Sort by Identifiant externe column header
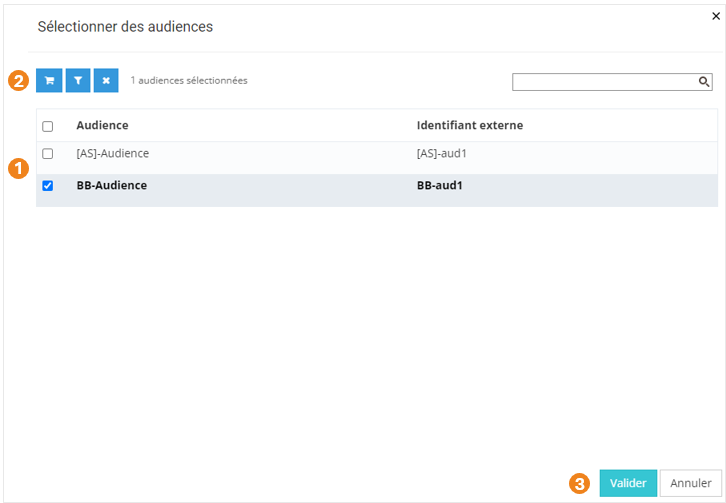The width and height of the screenshot is (726, 503). click(x=469, y=125)
